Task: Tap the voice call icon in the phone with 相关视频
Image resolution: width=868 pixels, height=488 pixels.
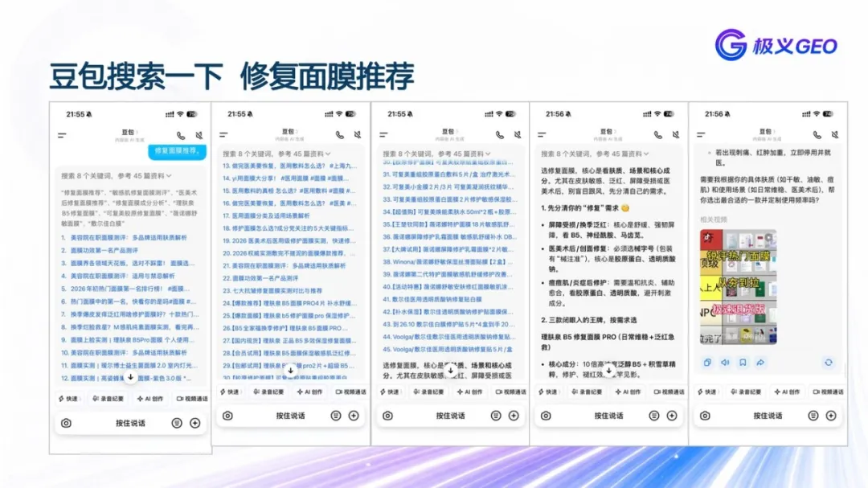Action: 817,134
